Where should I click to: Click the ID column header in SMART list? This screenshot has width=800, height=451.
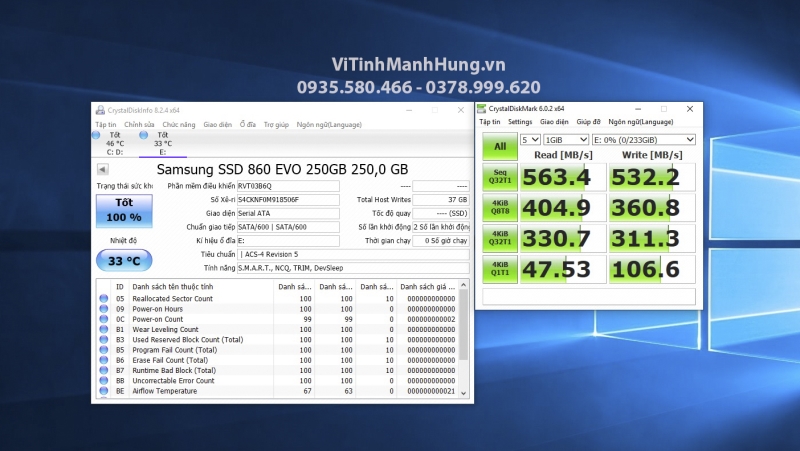[119, 287]
